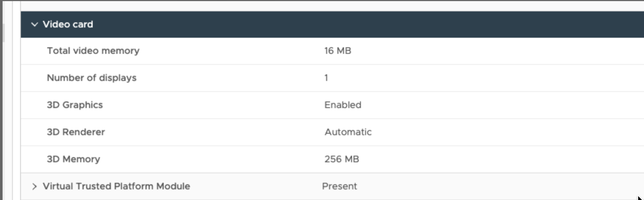This screenshot has width=644, height=200.
Task: Click the Enabled 3D Graphics value
Action: click(x=343, y=105)
